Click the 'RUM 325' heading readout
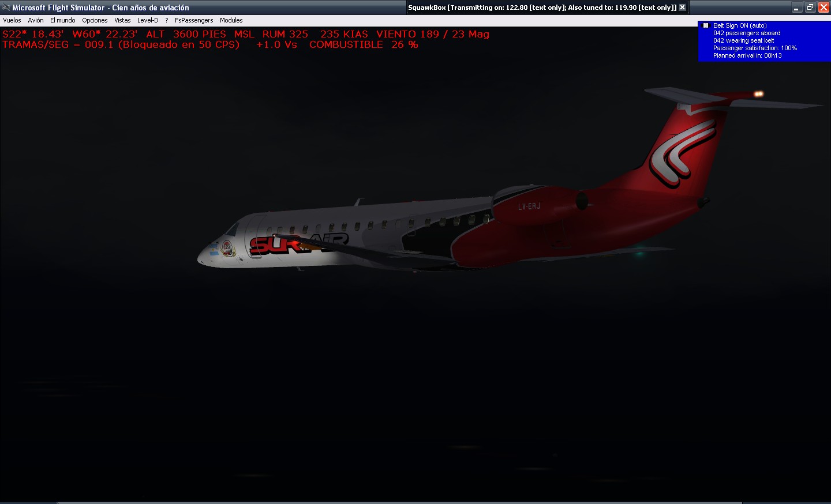Screen dimensions: 831x504 coord(285,34)
